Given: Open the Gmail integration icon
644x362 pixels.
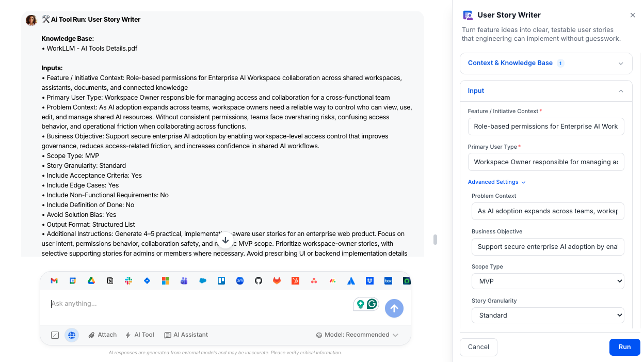Looking at the screenshot, I should click(x=54, y=280).
